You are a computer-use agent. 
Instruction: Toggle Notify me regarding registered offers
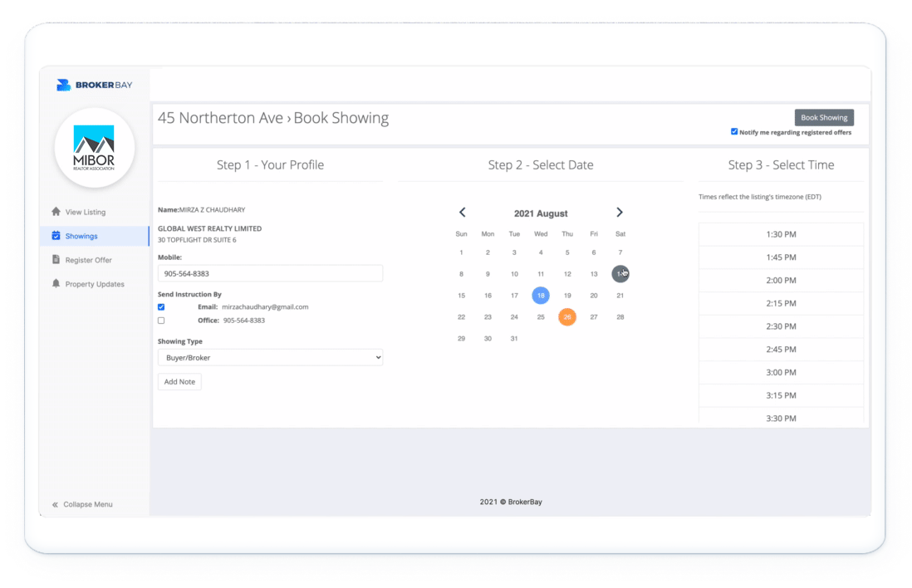(x=734, y=131)
